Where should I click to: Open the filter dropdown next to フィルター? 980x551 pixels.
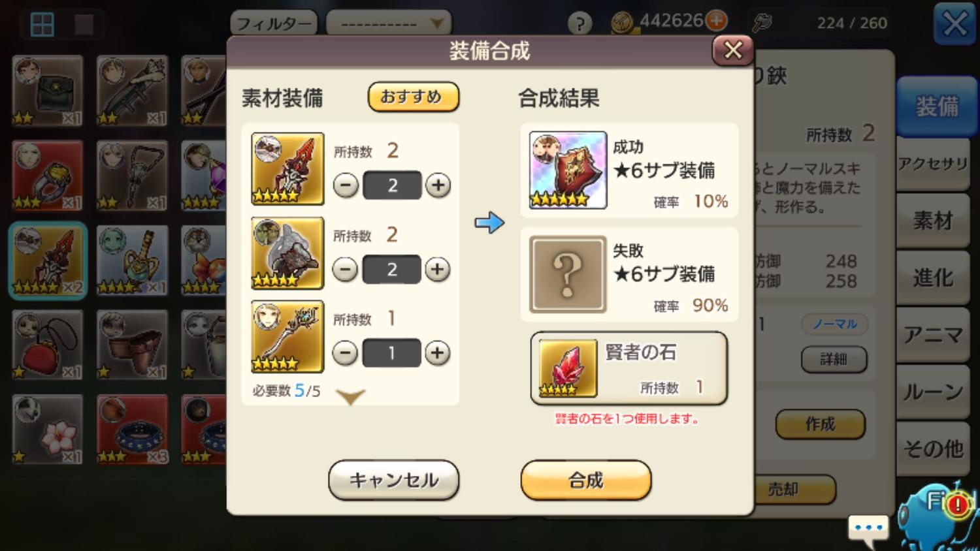coord(389,24)
